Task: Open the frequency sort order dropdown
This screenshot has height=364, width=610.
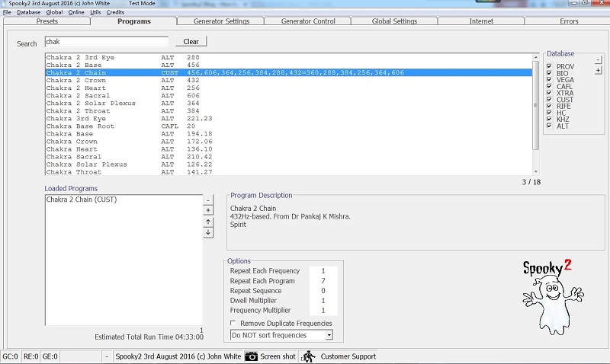Action: point(329,334)
